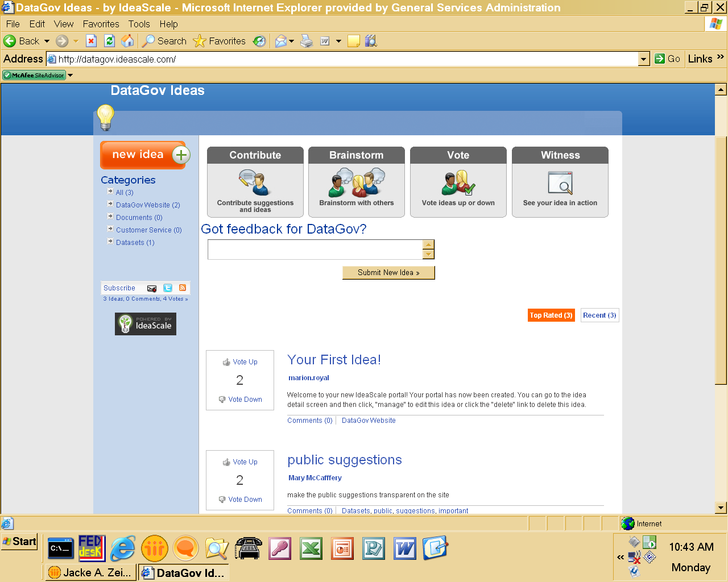Click the Powered by IdeaScale logo
Screen dimensions: 728x582
coord(146,324)
